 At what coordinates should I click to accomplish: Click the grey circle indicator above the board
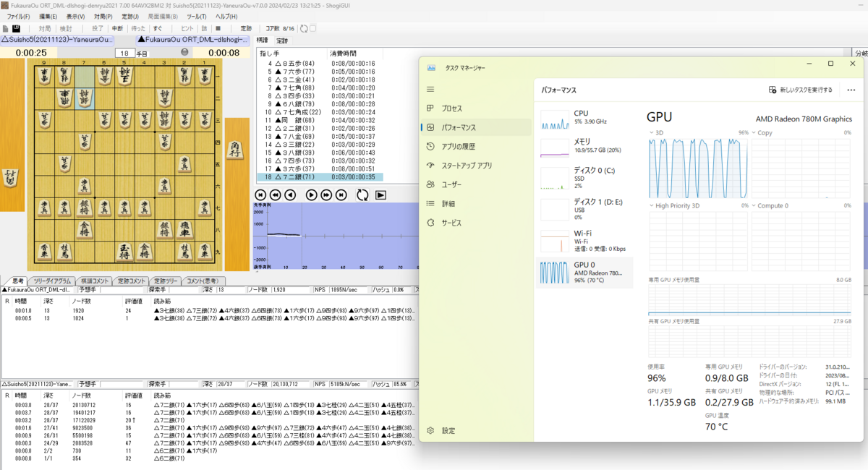pos(184,52)
